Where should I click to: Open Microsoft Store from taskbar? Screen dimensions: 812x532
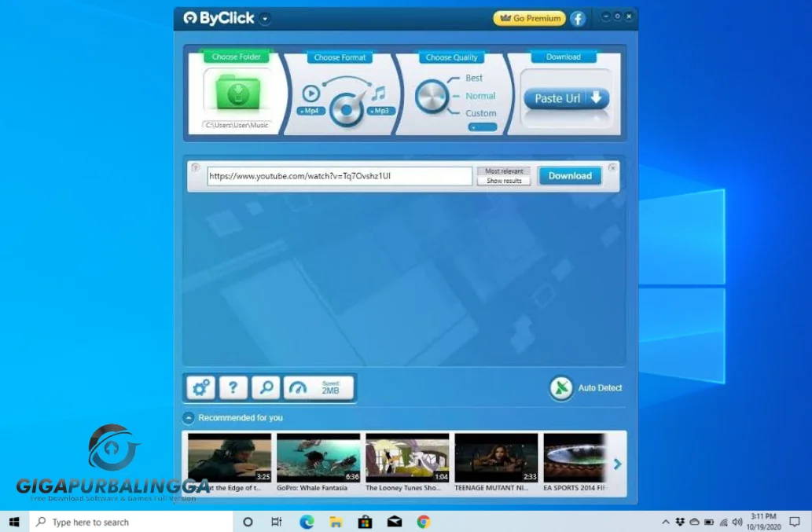[x=365, y=522]
